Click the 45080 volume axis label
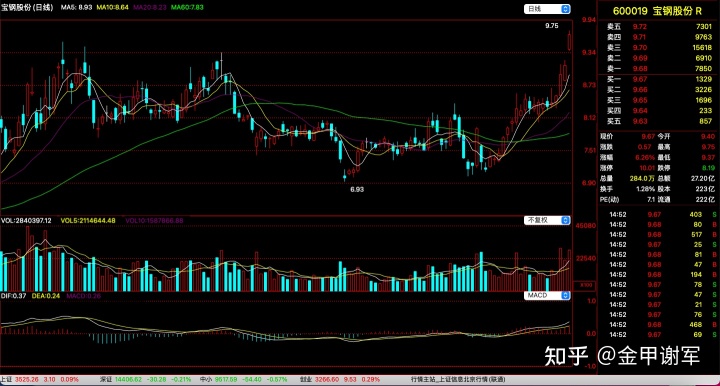The height and width of the screenshot is (386, 720). pos(586,226)
